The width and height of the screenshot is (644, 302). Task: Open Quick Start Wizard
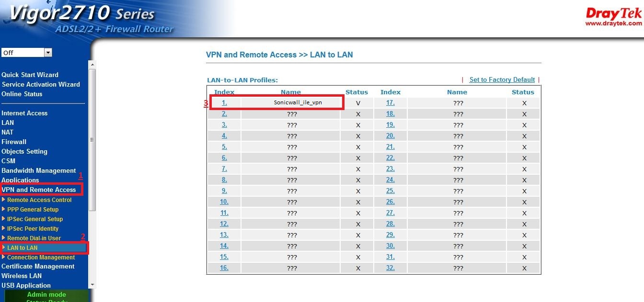tap(30, 75)
